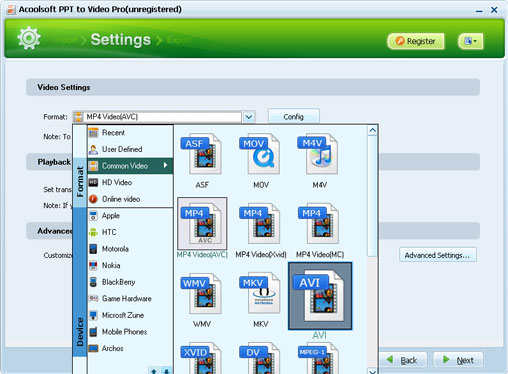Select the Apple device category
This screenshot has width=508, height=374.
pyautogui.click(x=130, y=216)
